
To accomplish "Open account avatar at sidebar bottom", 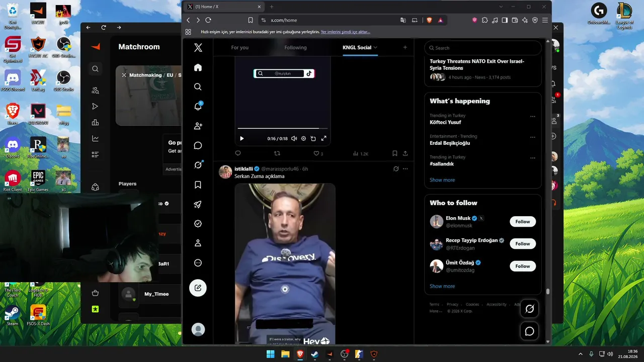I will click(198, 329).
